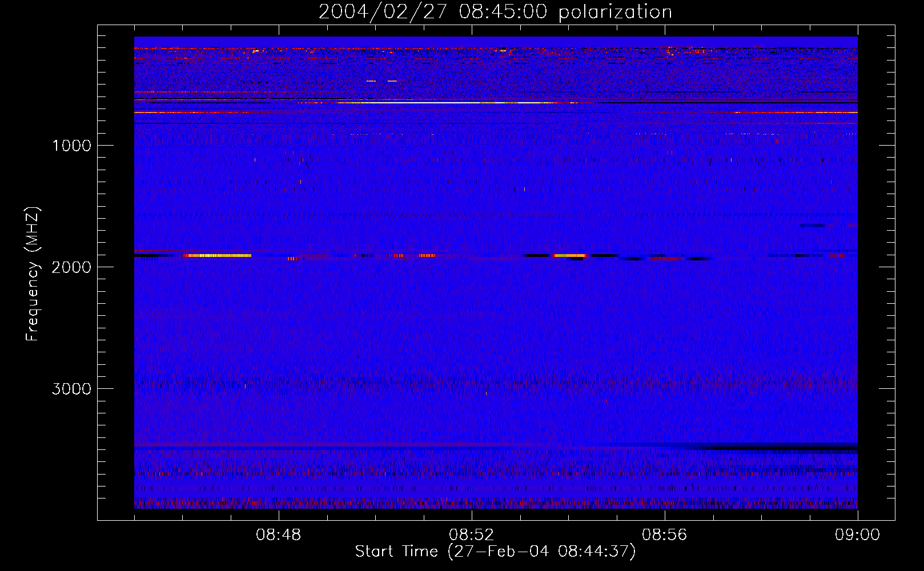Click the plot title '2004/02/27 08:45:00 polarization'
Screen dimensions: 924x571
coord(495,12)
